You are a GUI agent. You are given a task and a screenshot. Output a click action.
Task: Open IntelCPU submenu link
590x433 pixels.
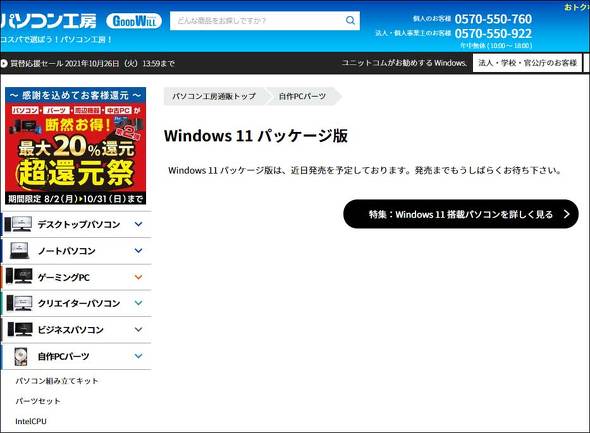(x=31, y=421)
